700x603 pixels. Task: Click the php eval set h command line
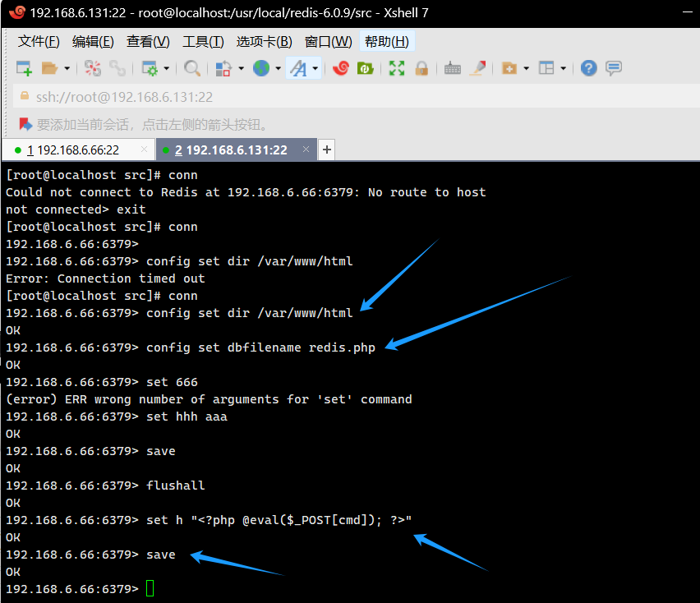point(209,520)
